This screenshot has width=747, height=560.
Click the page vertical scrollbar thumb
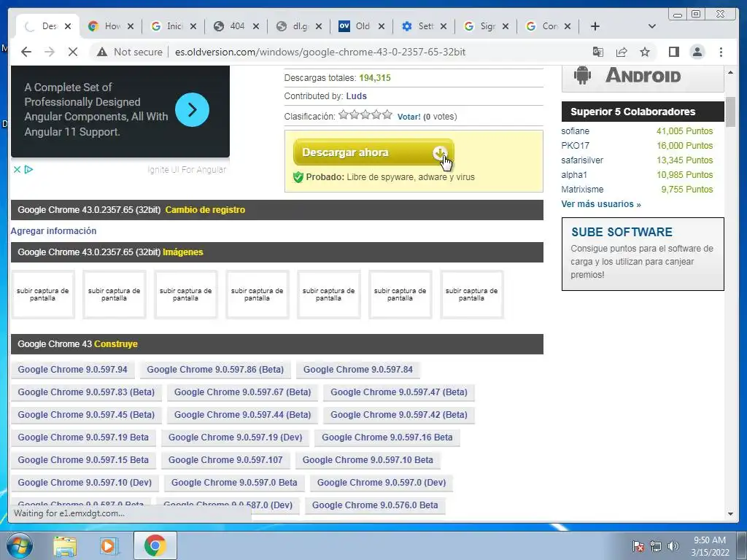(x=731, y=112)
